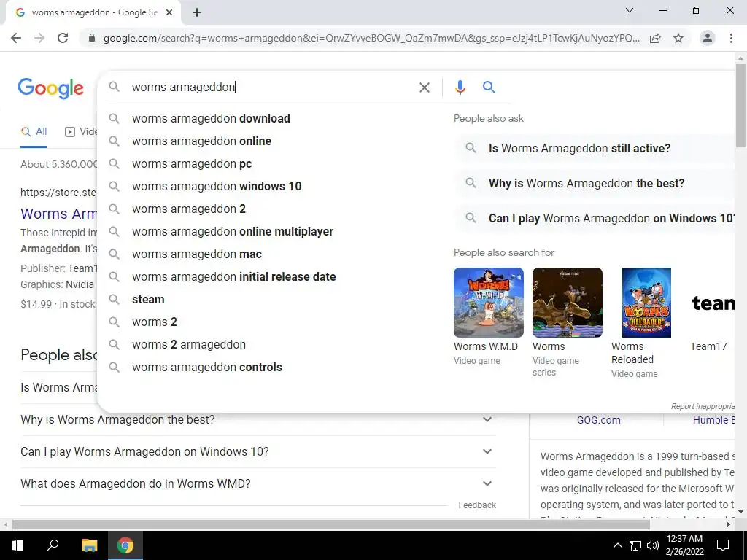Click the browser address bar URL

point(371,38)
